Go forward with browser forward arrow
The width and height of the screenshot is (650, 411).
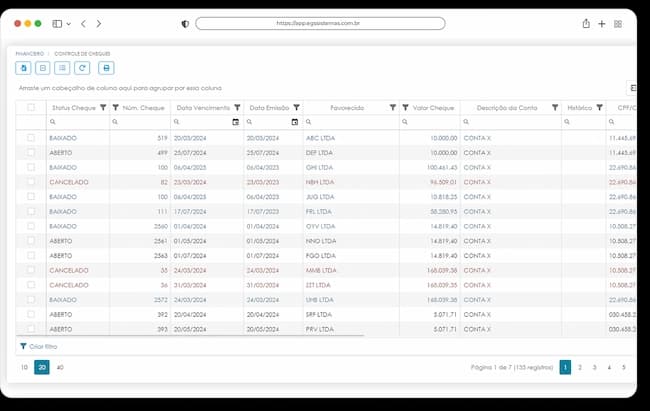pos(99,24)
